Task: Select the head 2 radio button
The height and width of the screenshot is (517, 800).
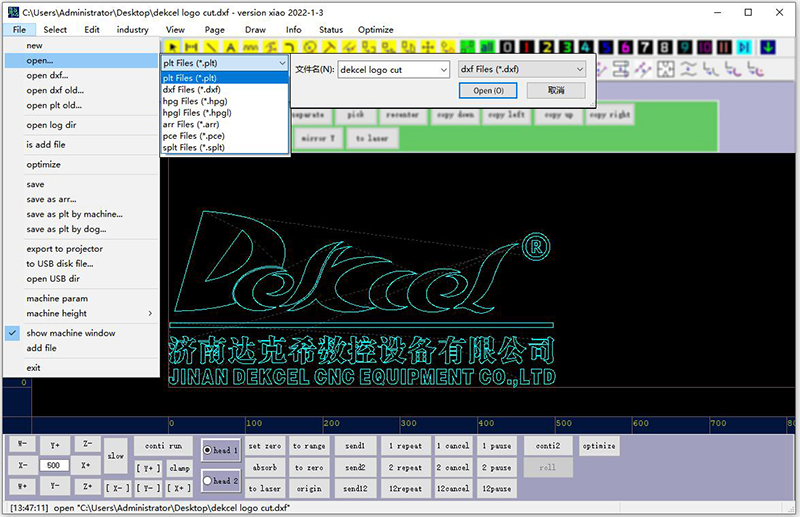Action: 208,480
